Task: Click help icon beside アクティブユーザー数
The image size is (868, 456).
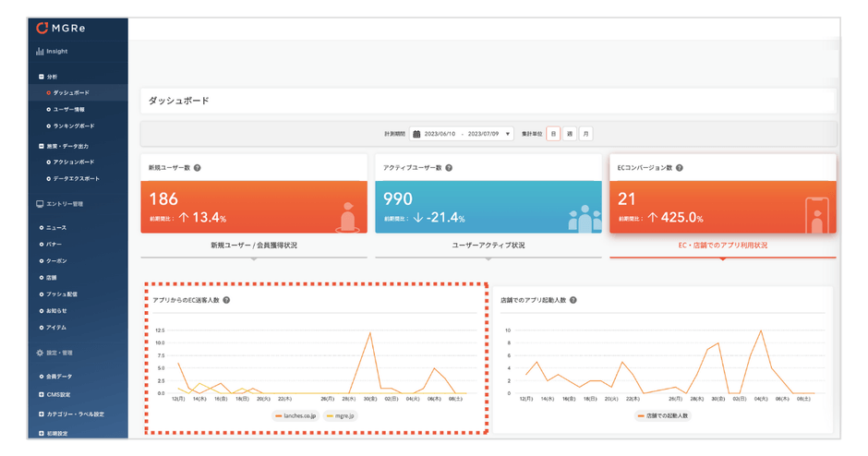Action: (449, 168)
